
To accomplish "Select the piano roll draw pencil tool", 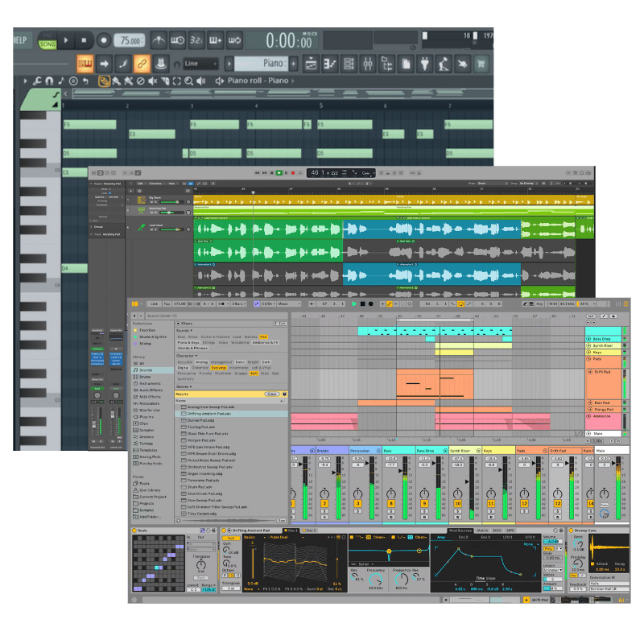I will pos(104,81).
